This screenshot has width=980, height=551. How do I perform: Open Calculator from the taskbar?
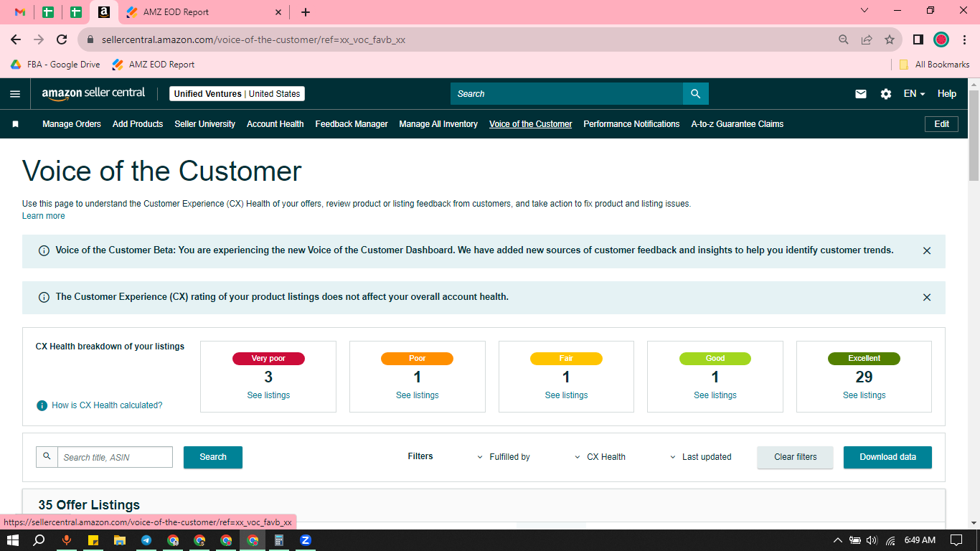[279, 540]
